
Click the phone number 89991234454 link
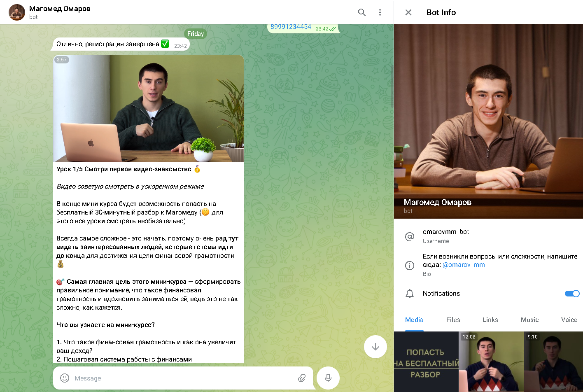click(x=291, y=26)
